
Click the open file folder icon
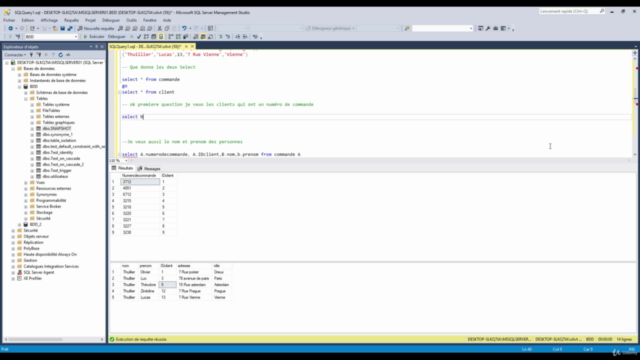point(55,29)
